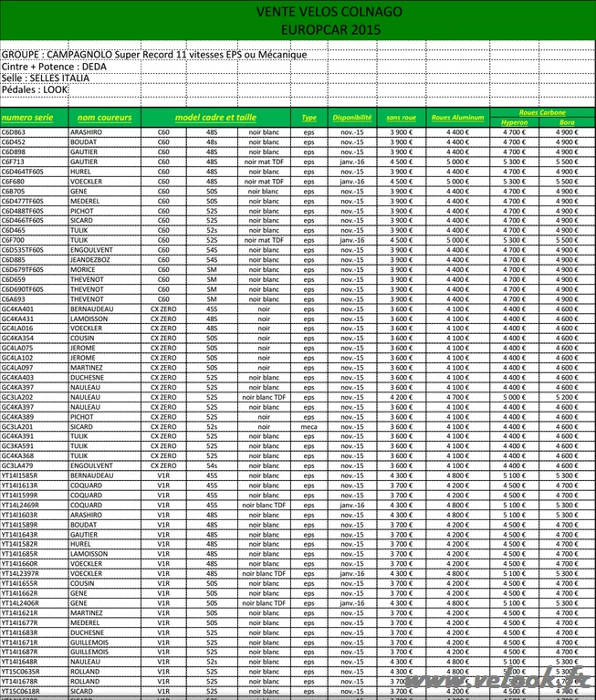Click MORICE name cell

point(82,269)
